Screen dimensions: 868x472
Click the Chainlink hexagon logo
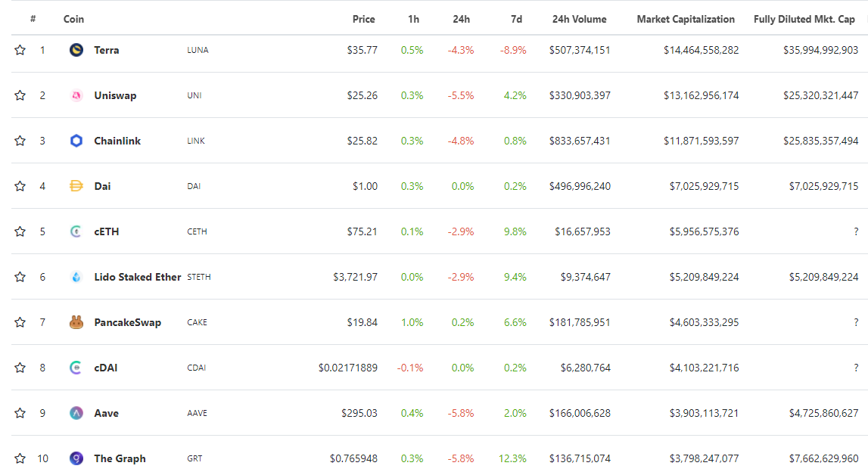pyautogui.click(x=76, y=141)
